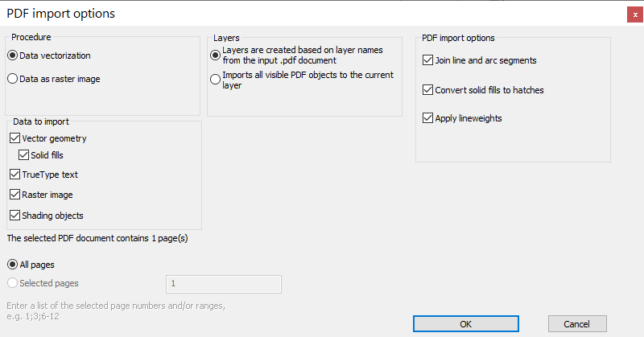644x337 pixels.
Task: Confirm import with the OK button
Action: 466,324
